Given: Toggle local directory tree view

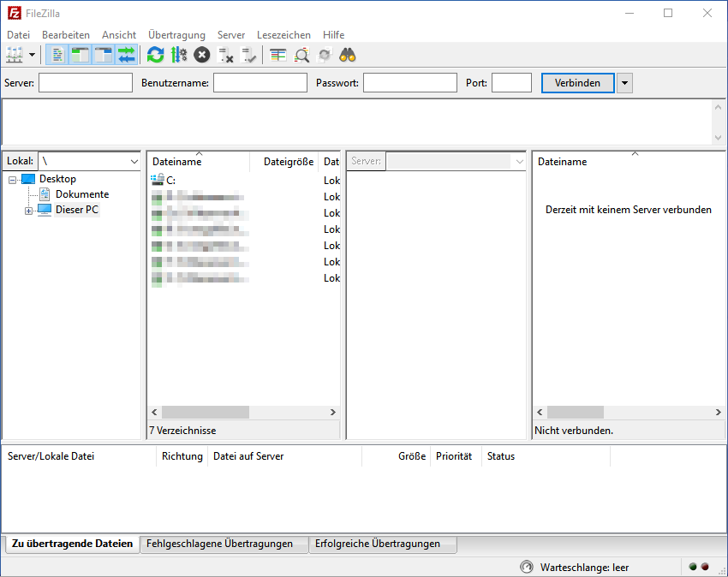Looking at the screenshot, I should [x=81, y=55].
